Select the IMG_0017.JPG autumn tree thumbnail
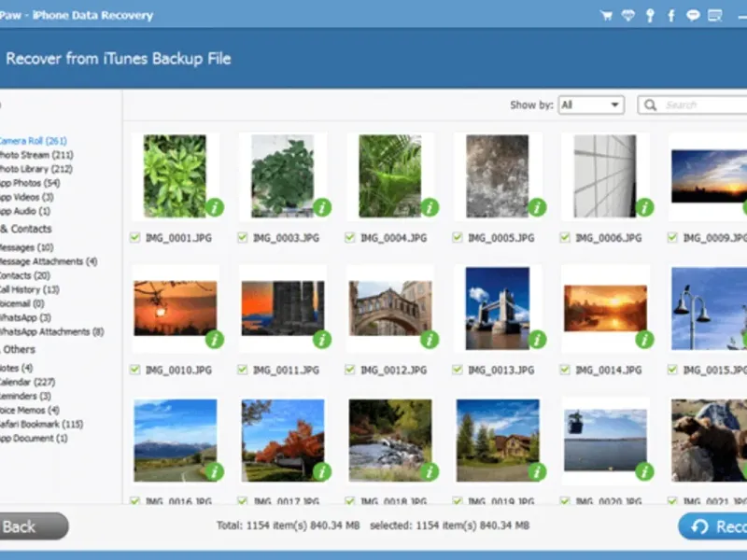747x560 pixels. (x=283, y=441)
